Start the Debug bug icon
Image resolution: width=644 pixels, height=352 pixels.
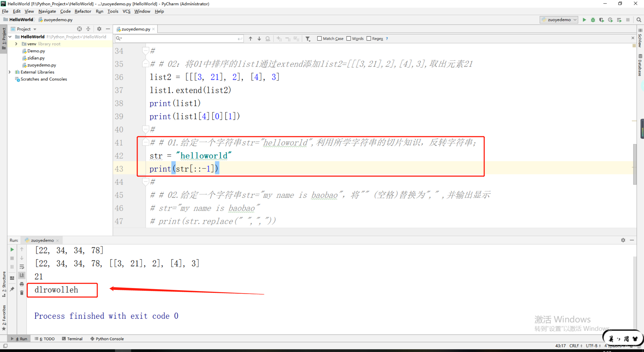tap(593, 20)
